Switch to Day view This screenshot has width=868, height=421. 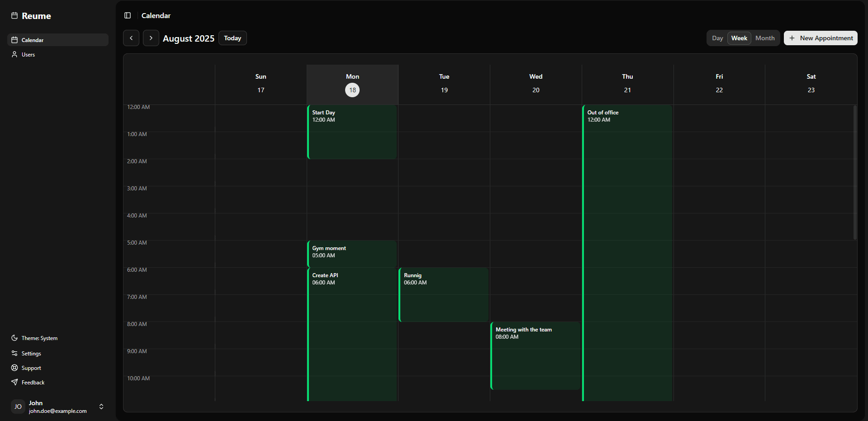click(717, 38)
